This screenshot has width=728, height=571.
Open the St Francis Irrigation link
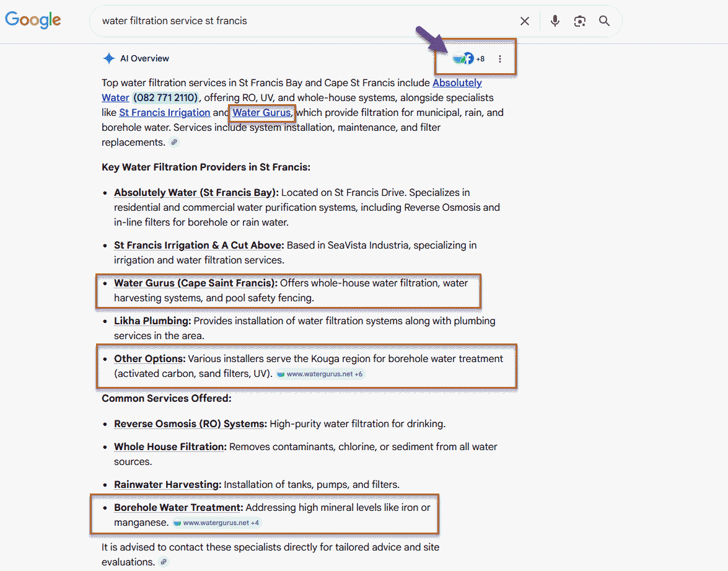coord(164,112)
